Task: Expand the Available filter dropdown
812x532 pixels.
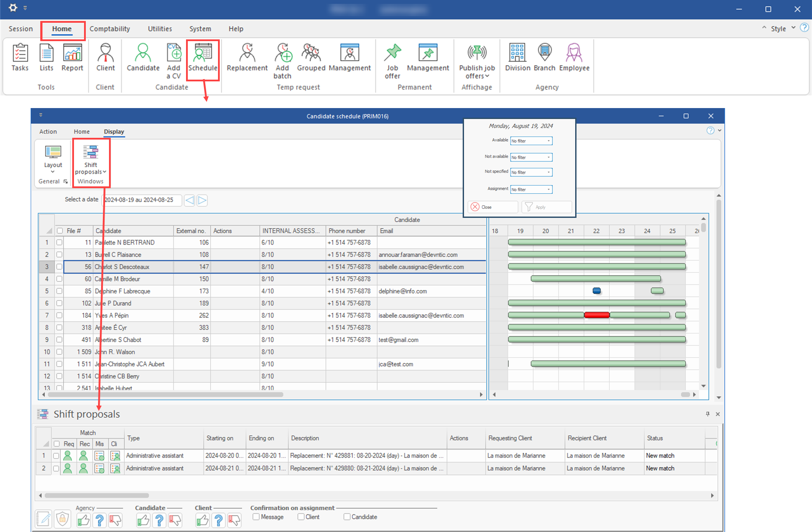Action: [548, 141]
